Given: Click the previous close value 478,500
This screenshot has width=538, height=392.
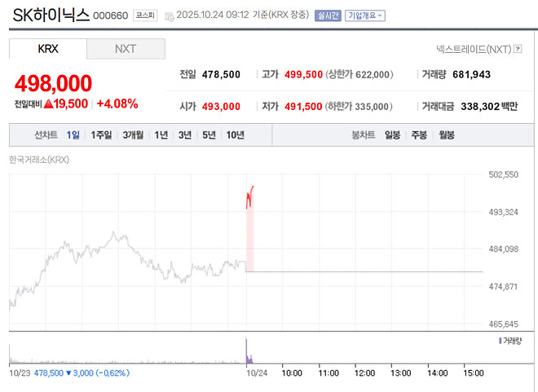Looking at the screenshot, I should pyautogui.click(x=221, y=74).
